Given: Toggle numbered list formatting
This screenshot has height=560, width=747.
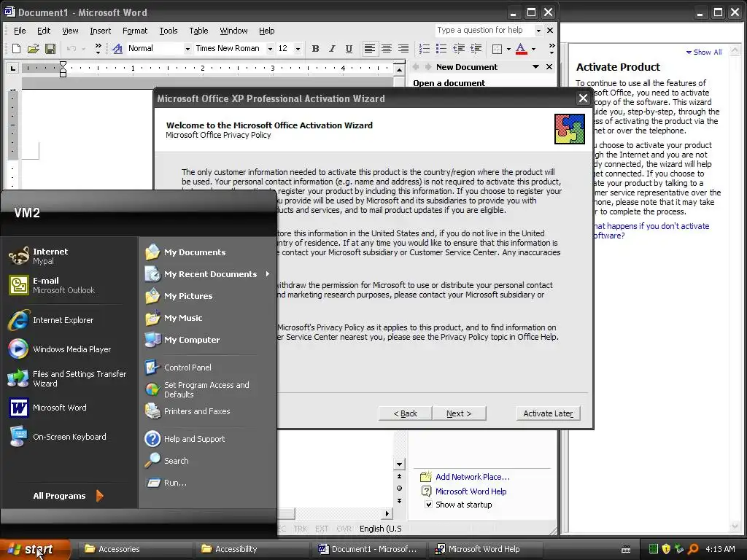Looking at the screenshot, I should pos(424,49).
